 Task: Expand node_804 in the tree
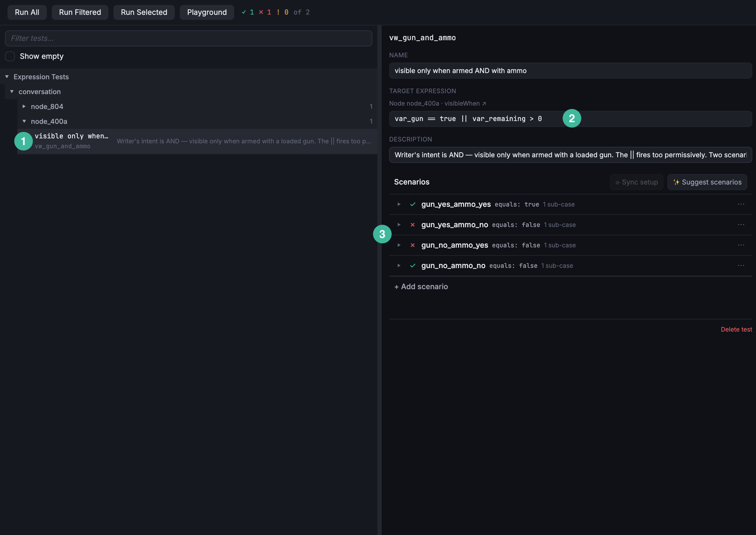tap(24, 107)
